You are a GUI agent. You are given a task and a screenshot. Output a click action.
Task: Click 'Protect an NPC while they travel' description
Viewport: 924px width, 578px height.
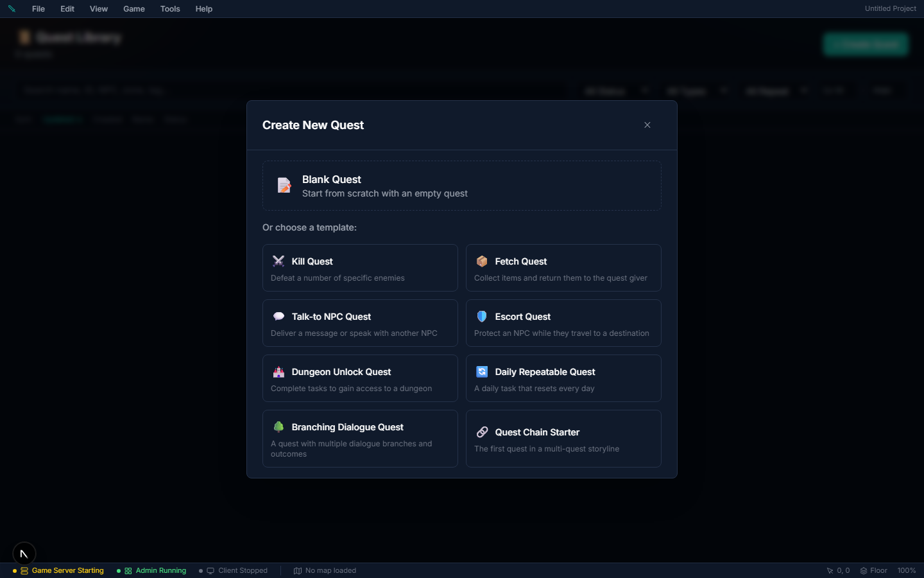[x=561, y=333]
